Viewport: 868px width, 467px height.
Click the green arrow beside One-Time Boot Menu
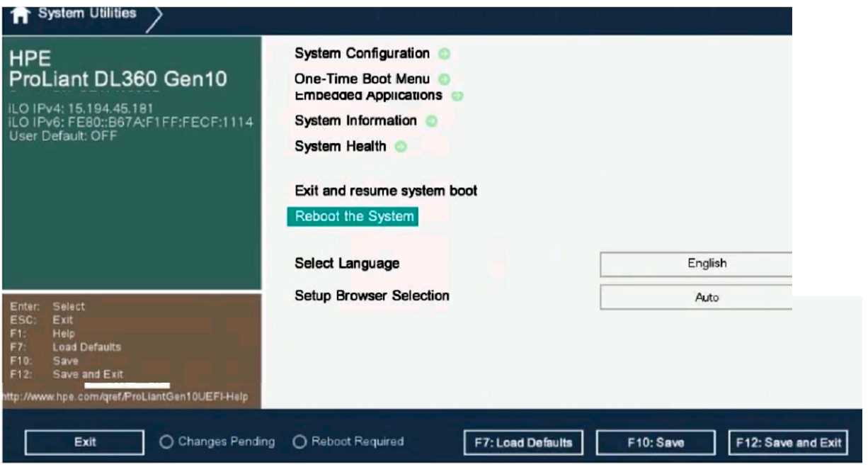coord(445,79)
